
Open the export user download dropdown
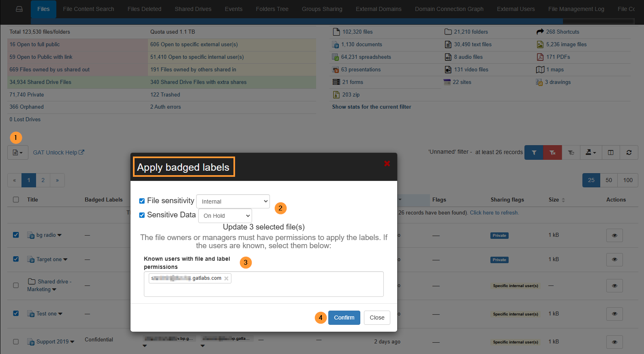(591, 152)
